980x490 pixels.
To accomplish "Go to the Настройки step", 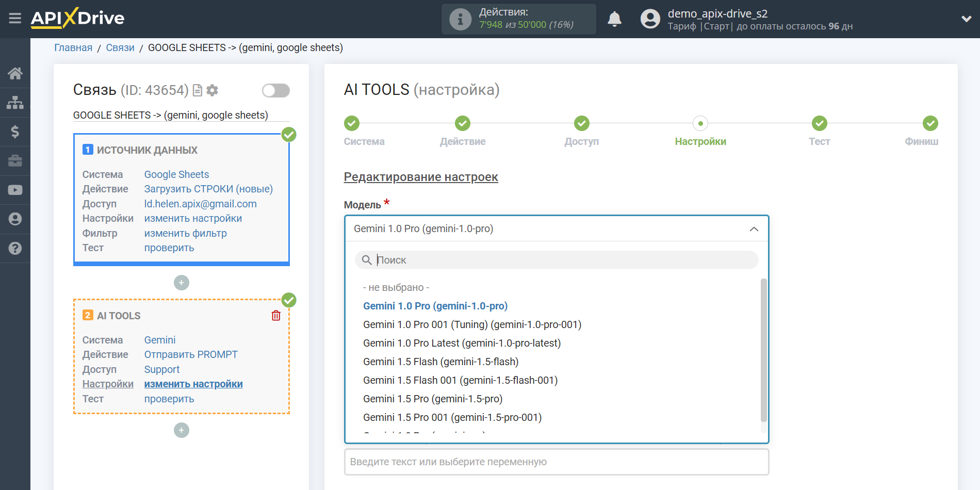I will point(700,131).
